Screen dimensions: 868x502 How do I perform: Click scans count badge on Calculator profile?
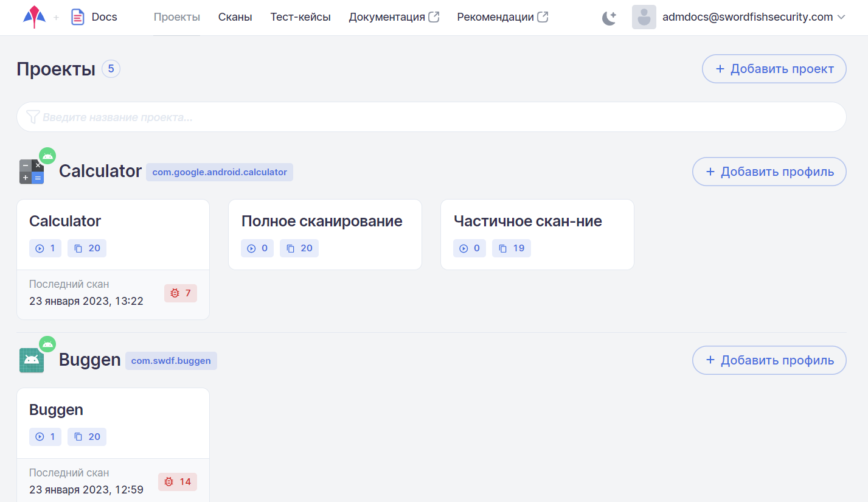coord(45,248)
